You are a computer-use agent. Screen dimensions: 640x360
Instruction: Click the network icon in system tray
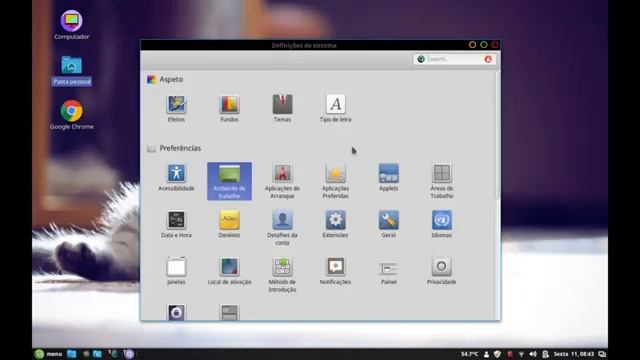click(521, 354)
